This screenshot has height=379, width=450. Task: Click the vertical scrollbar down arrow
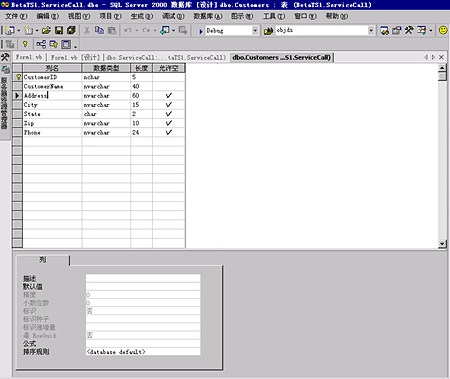442,244
